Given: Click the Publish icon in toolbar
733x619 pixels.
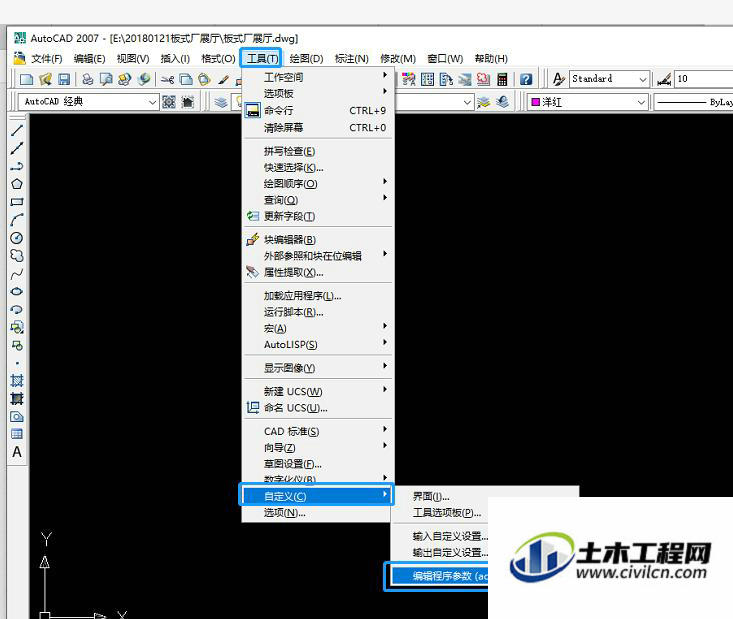Looking at the screenshot, I should 124,79.
